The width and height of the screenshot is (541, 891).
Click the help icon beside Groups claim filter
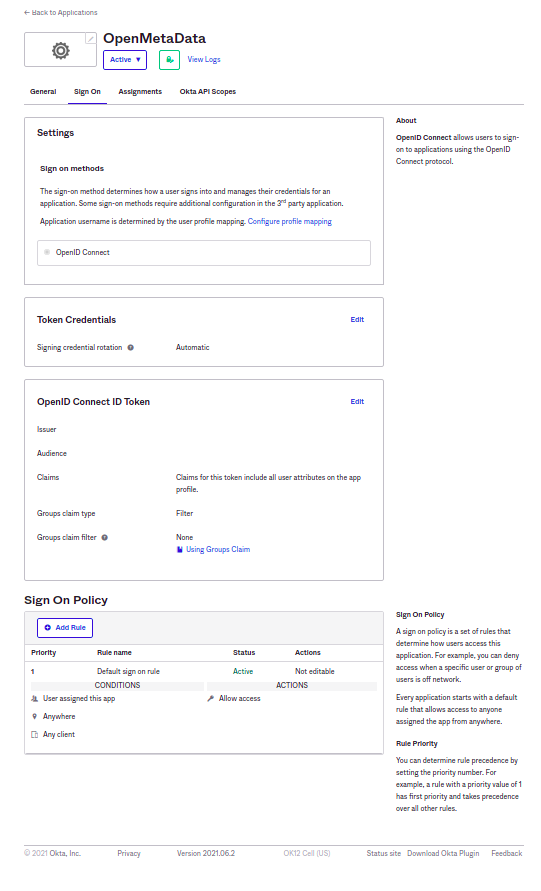point(105,538)
